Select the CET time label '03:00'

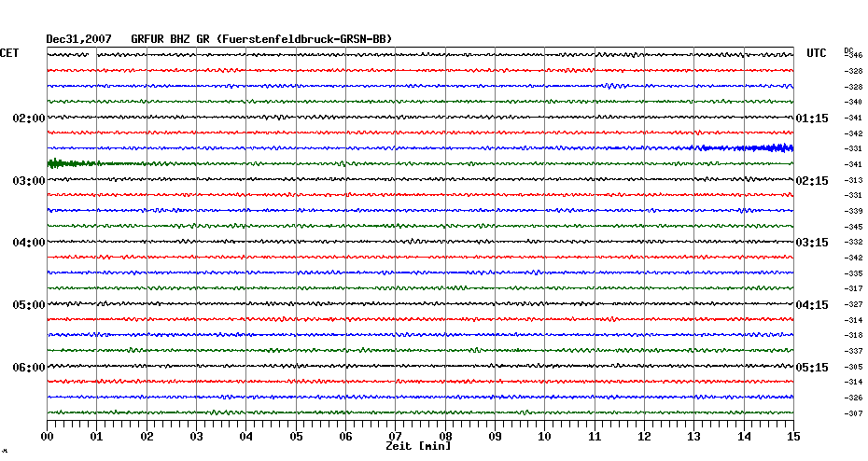(29, 181)
